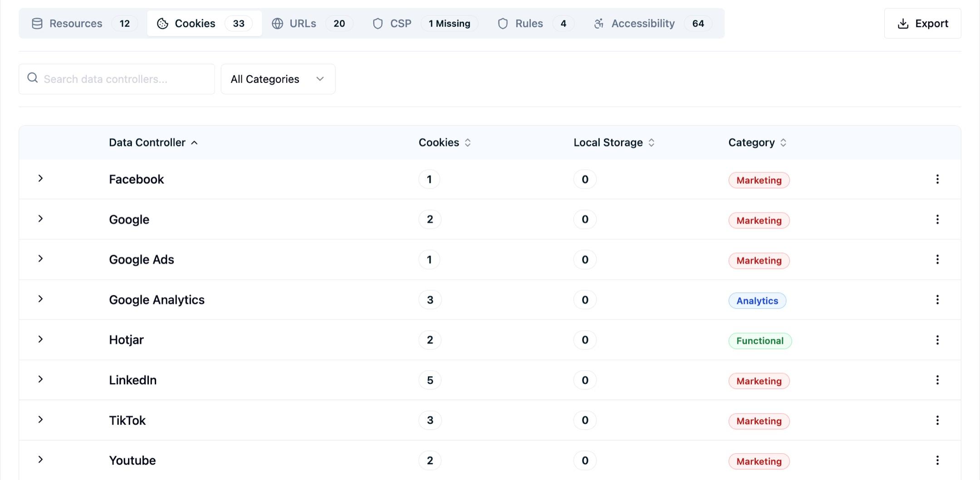Expand the Google Ads row
Image resolution: width=980 pixels, height=480 pixels.
[x=40, y=259]
